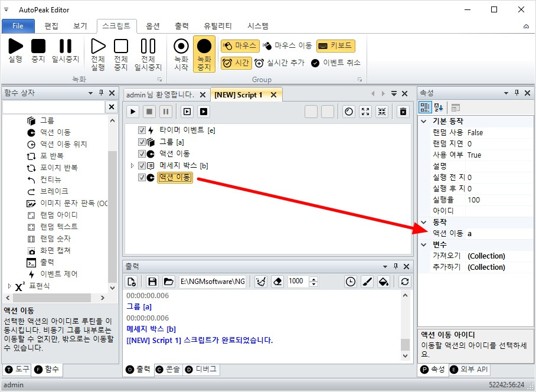Collapse the 기본 동작 property section

424,121
